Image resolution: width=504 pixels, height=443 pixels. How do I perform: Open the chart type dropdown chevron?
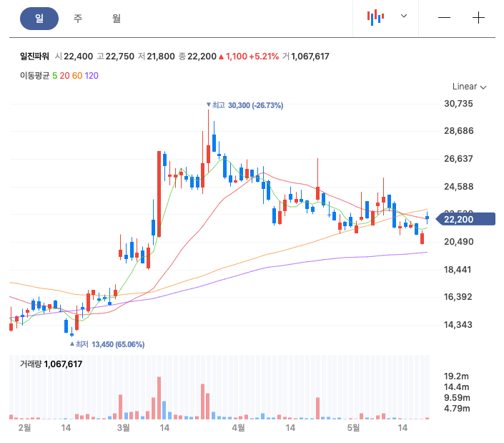(x=404, y=16)
